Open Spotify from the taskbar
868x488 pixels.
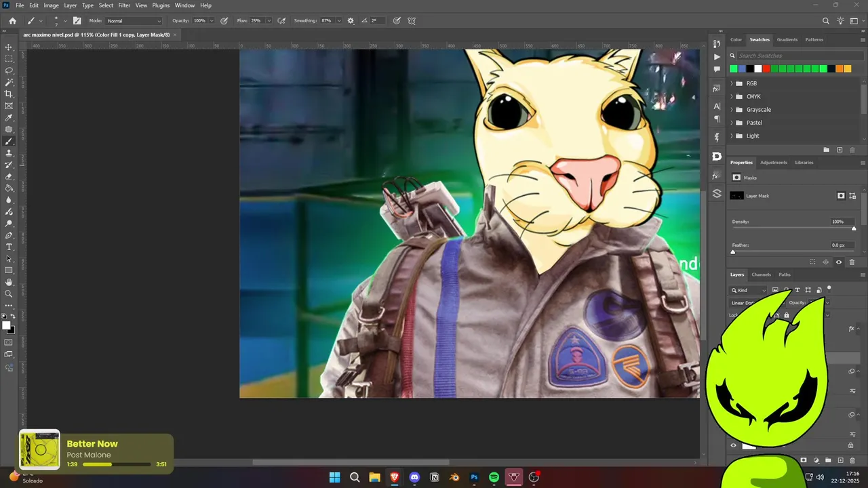[x=494, y=477]
